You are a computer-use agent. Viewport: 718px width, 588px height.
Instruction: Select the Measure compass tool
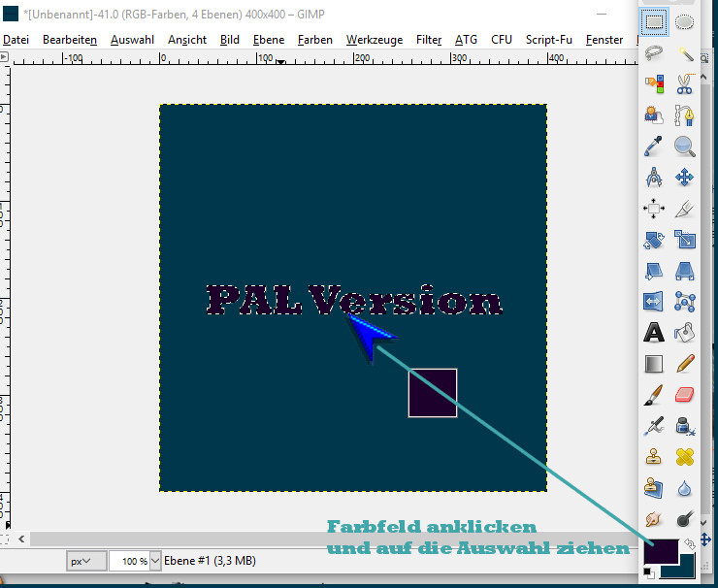[654, 178]
